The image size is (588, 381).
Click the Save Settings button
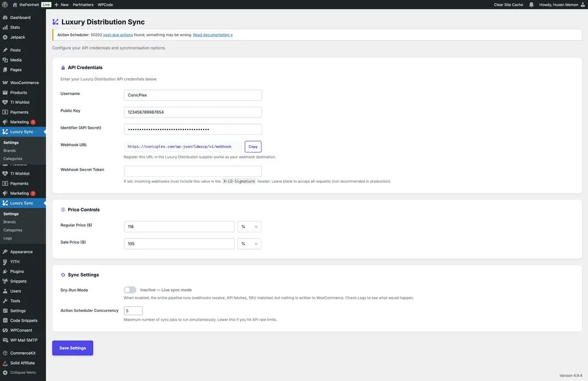72,348
